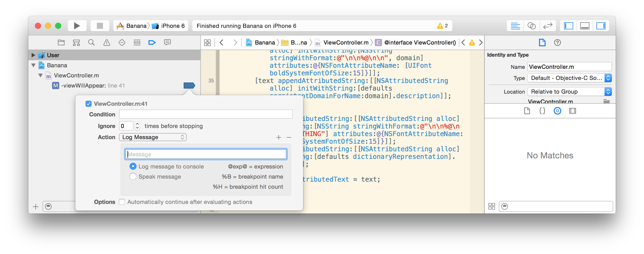
Task: Uncheck the ViewController.m:41 enabled checkbox
Action: (x=89, y=104)
